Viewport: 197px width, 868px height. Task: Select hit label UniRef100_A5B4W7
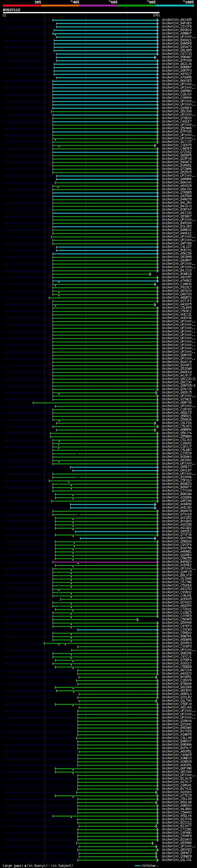(x=177, y=57)
